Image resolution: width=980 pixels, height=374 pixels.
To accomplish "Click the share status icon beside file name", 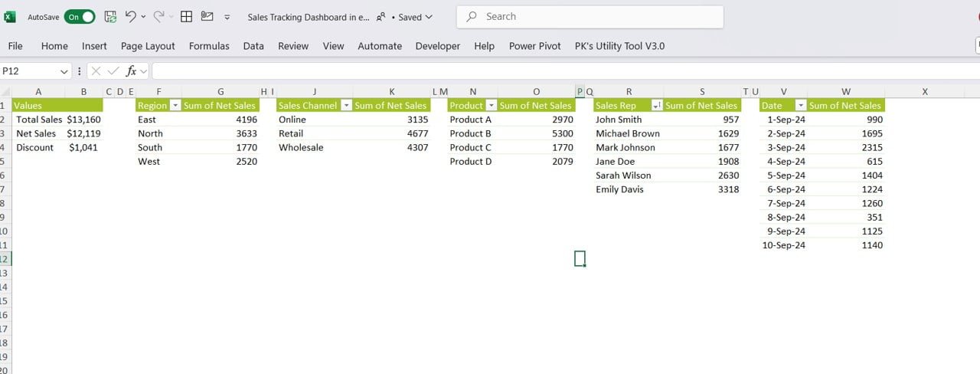I will 381,17.
